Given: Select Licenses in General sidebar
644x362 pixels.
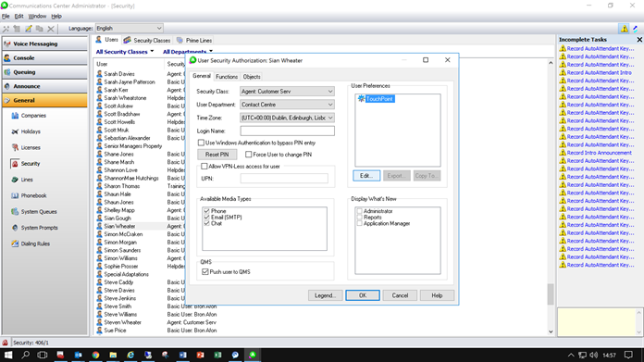Looking at the screenshot, I should [x=26, y=147].
